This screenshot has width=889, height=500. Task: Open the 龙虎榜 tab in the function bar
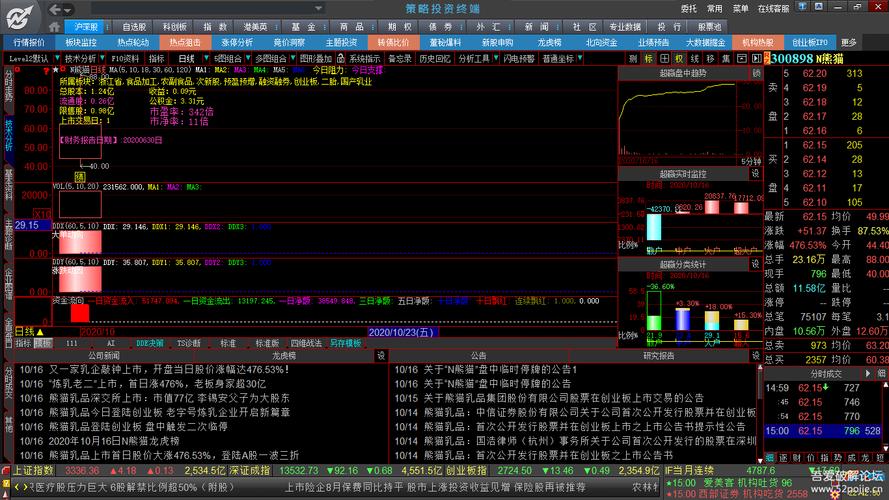tap(550, 43)
